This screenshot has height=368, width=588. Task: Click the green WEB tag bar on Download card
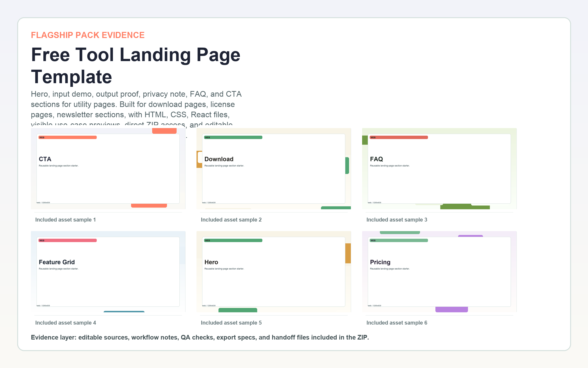pyautogui.click(x=233, y=137)
